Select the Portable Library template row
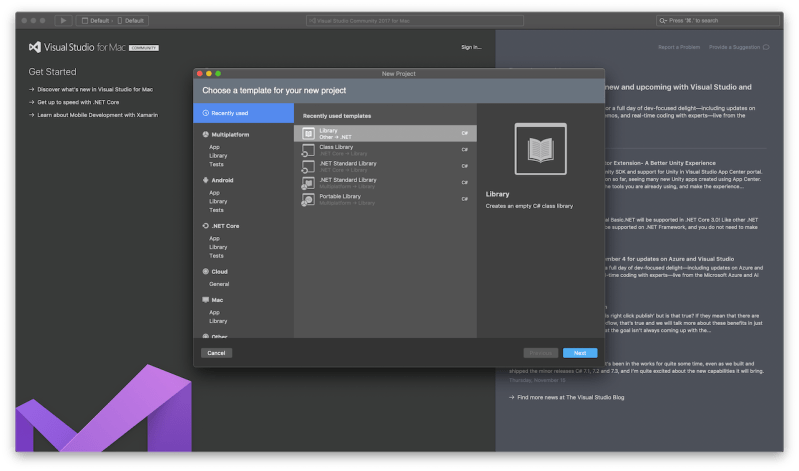 click(x=385, y=199)
